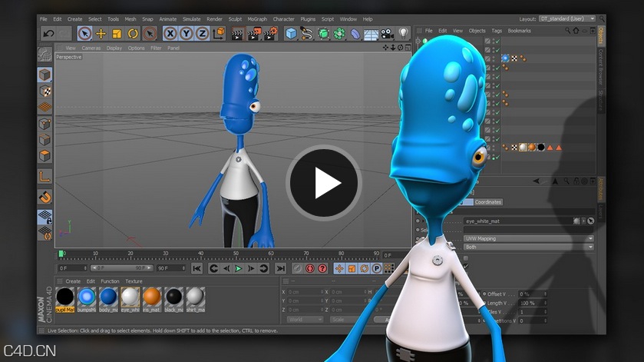Click the Record Active Objects button
Image resolution: width=644 pixels, height=362 pixels.
point(297,269)
